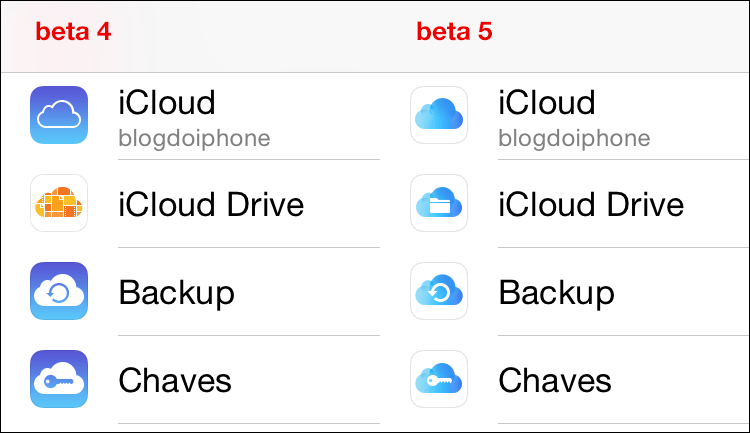Click the beta 4 iCloud outline cloud icon
Viewport: 750px width, 433px height.
[59, 115]
